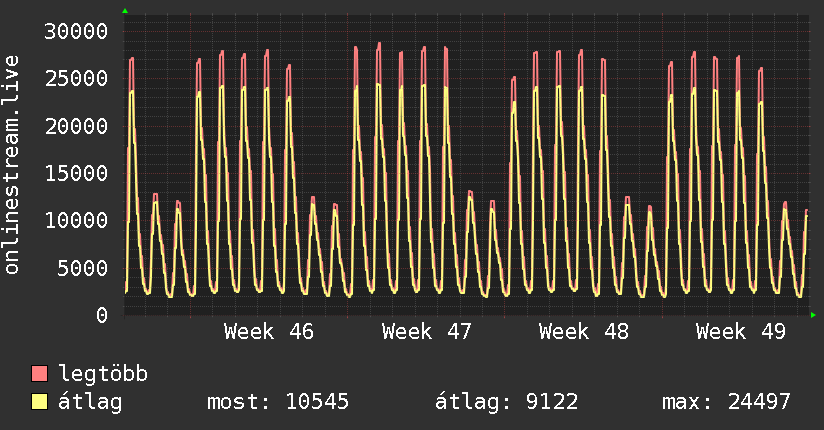Select the Week 49 axis label
The image size is (824, 430).
click(x=741, y=331)
